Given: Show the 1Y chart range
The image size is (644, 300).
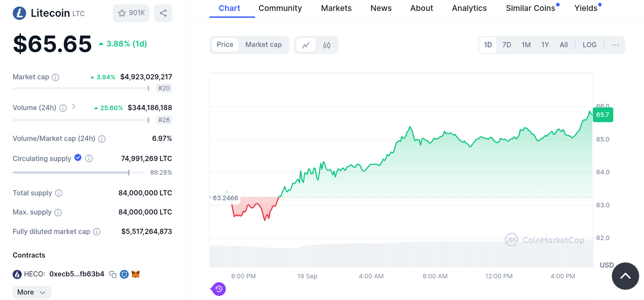Looking at the screenshot, I should (545, 45).
